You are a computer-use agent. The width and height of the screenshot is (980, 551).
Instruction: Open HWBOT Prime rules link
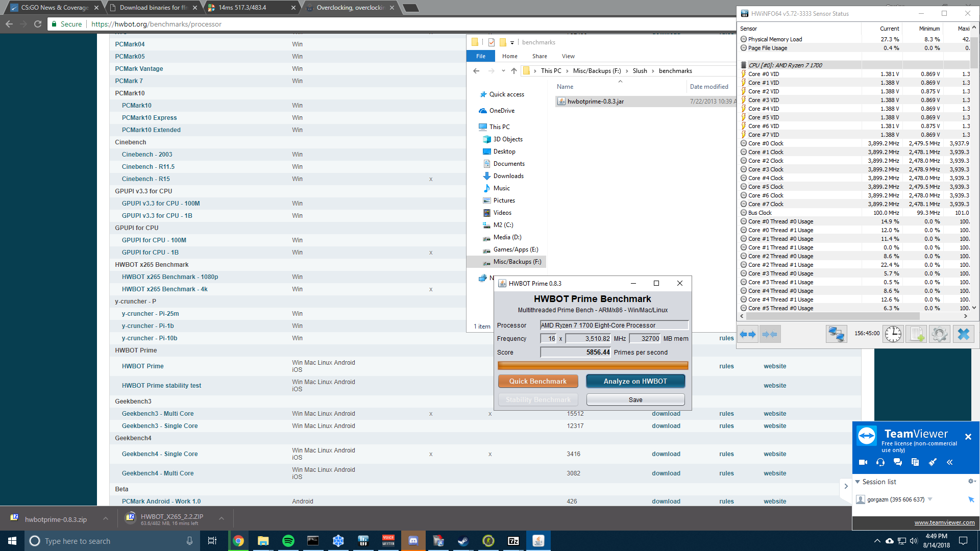point(726,366)
